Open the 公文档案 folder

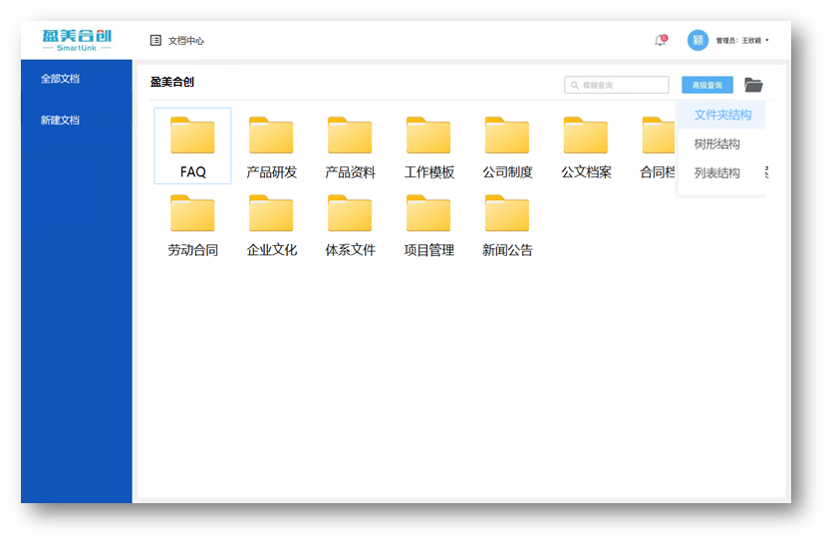point(585,146)
